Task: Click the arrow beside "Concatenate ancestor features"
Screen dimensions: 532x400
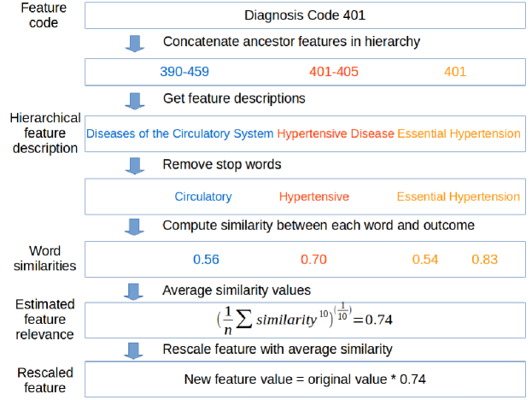Action: point(135,41)
